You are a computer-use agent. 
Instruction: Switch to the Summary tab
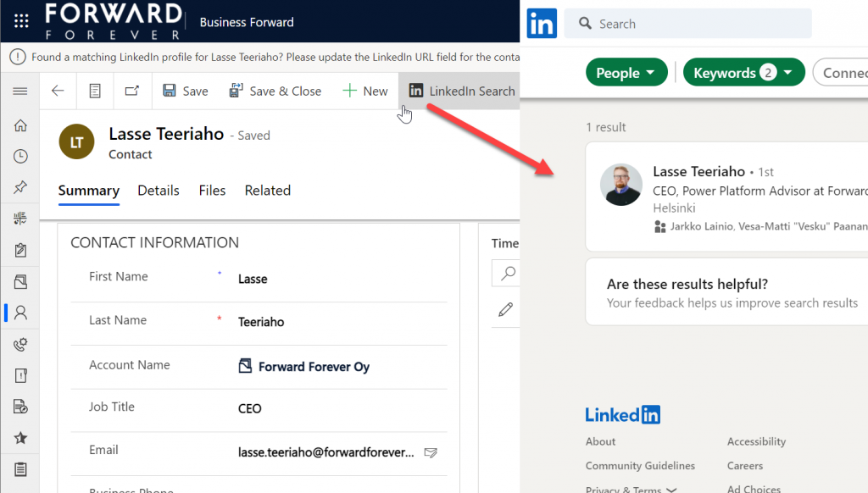pyautogui.click(x=88, y=191)
